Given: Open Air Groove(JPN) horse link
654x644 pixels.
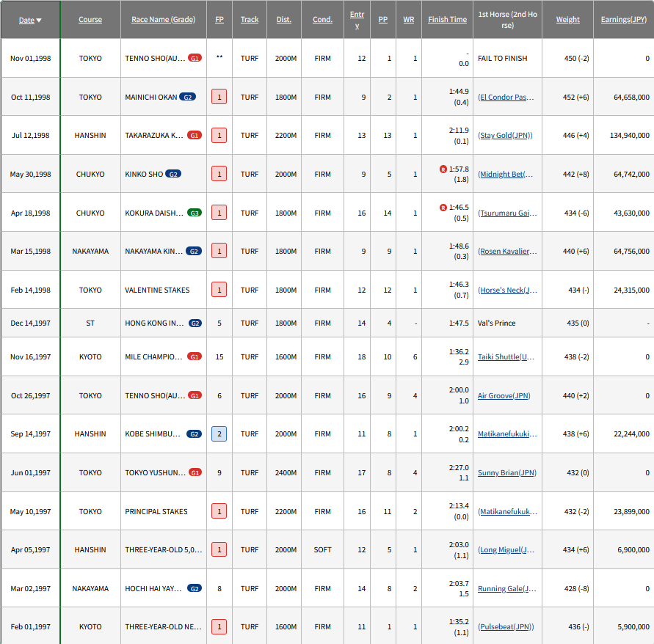Looking at the screenshot, I should pos(504,395).
